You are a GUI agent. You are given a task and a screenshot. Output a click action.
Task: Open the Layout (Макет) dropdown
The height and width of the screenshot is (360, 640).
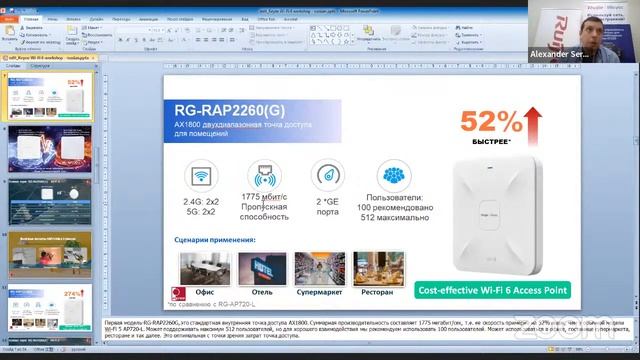coord(92,28)
